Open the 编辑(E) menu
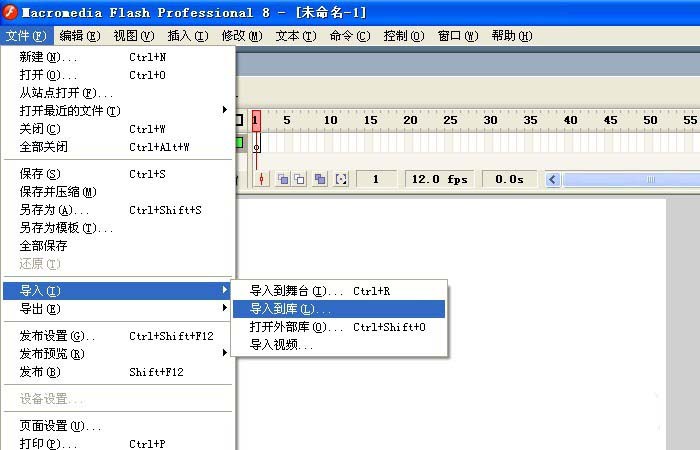The height and width of the screenshot is (450, 700). pyautogui.click(x=80, y=36)
